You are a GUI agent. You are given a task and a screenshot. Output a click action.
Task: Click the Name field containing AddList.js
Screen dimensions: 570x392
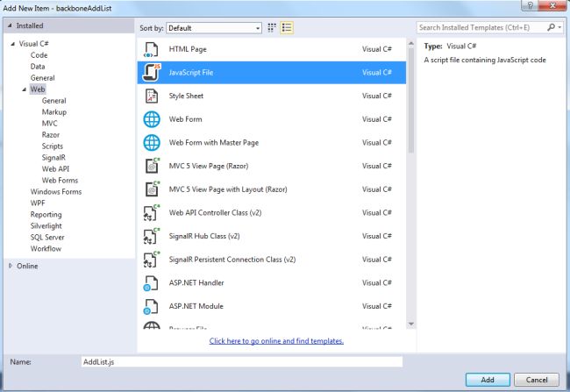pos(242,362)
